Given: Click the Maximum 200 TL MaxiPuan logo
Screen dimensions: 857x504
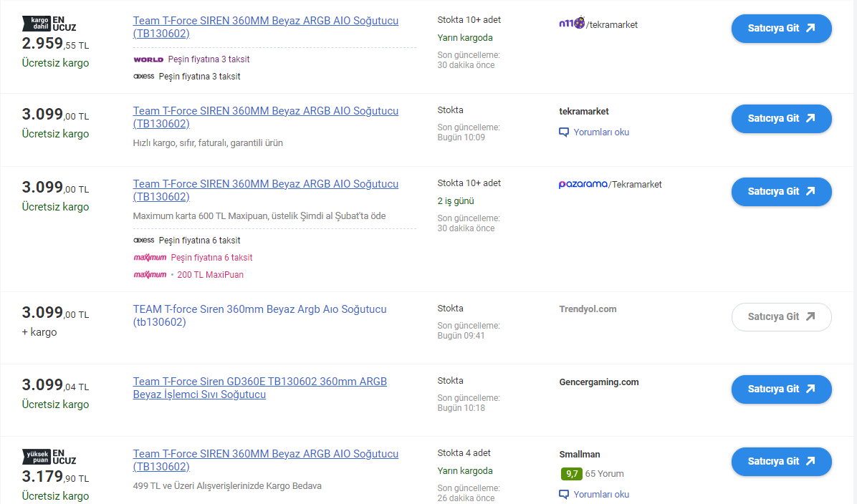Looking at the screenshot, I should click(x=150, y=275).
